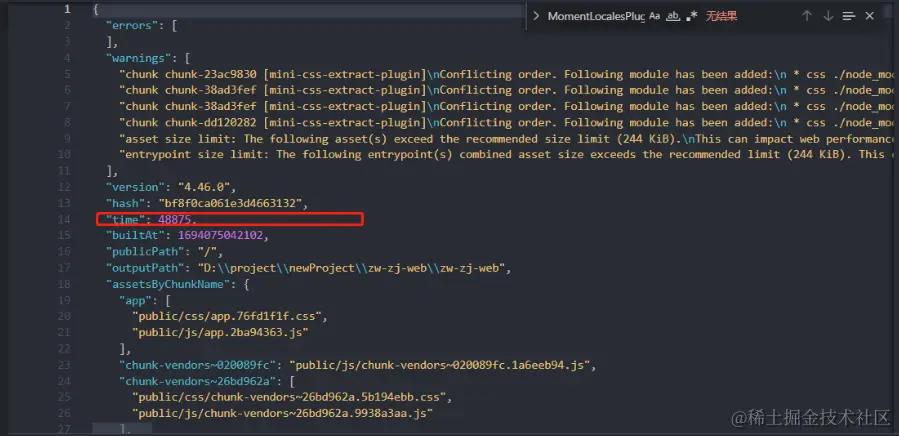Image resolution: width=899 pixels, height=436 pixels.
Task: Click the outputPath value D:\\project\\newProject
Action: coord(350,268)
